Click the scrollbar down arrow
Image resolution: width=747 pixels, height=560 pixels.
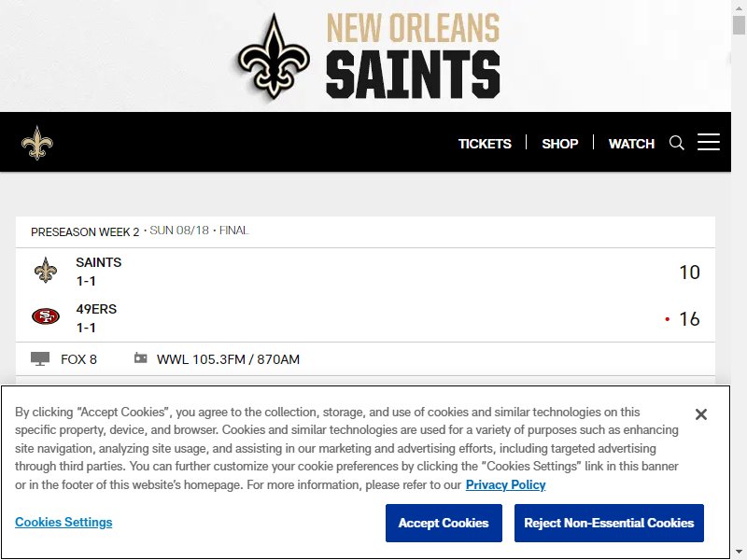click(x=739, y=552)
